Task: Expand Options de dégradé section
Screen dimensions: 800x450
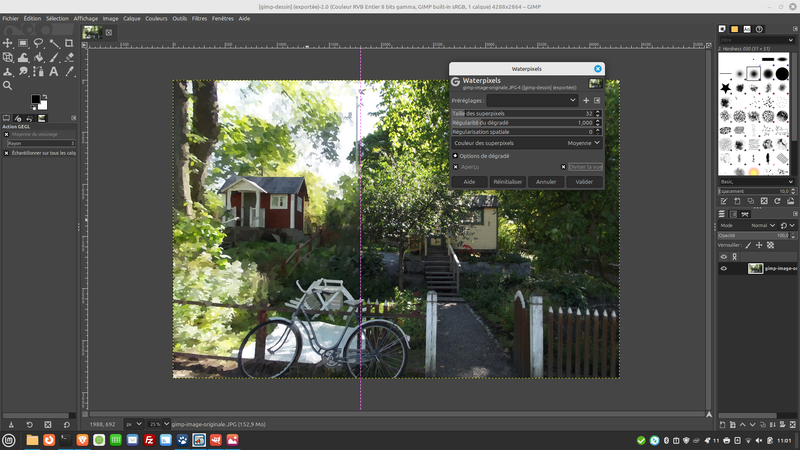Action: 456,156
